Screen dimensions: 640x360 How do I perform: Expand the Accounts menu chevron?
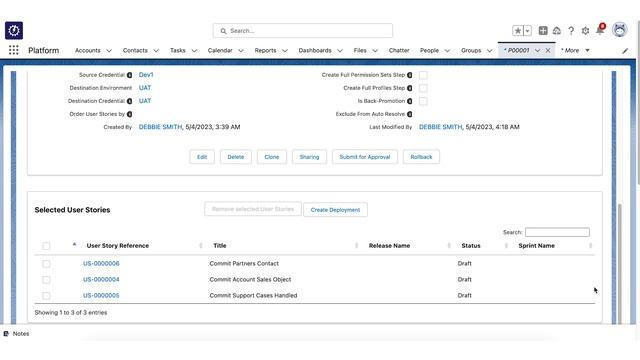tap(109, 51)
